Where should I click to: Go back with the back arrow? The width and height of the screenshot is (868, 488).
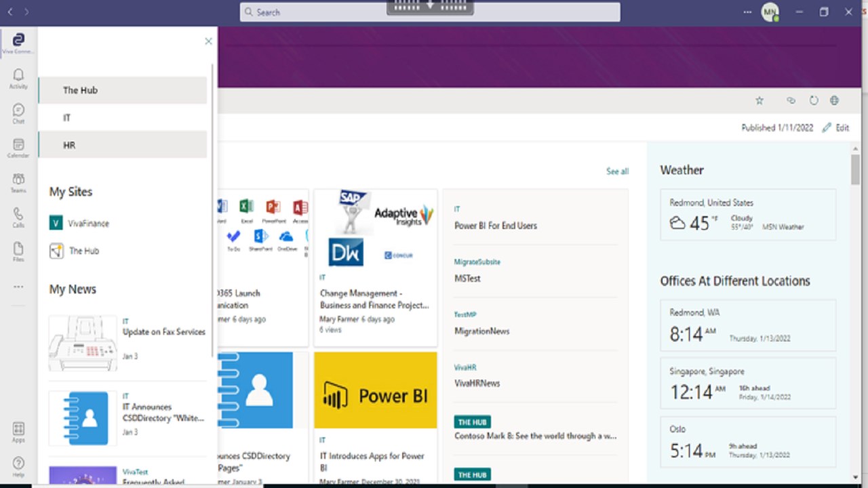[10, 12]
